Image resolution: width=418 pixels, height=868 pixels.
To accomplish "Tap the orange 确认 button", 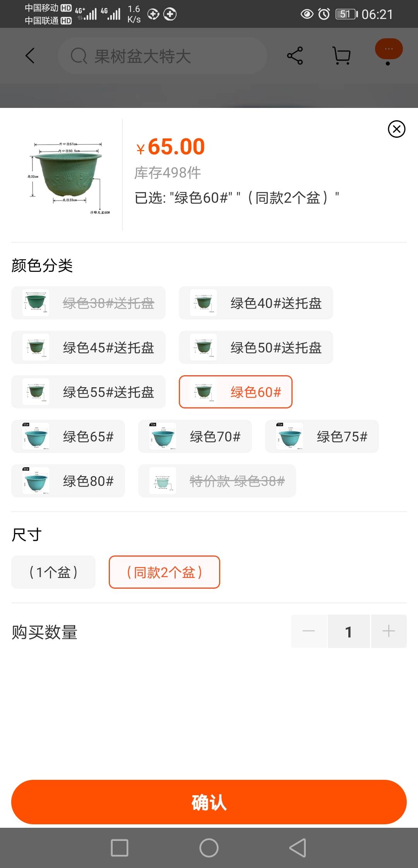I will click(209, 802).
